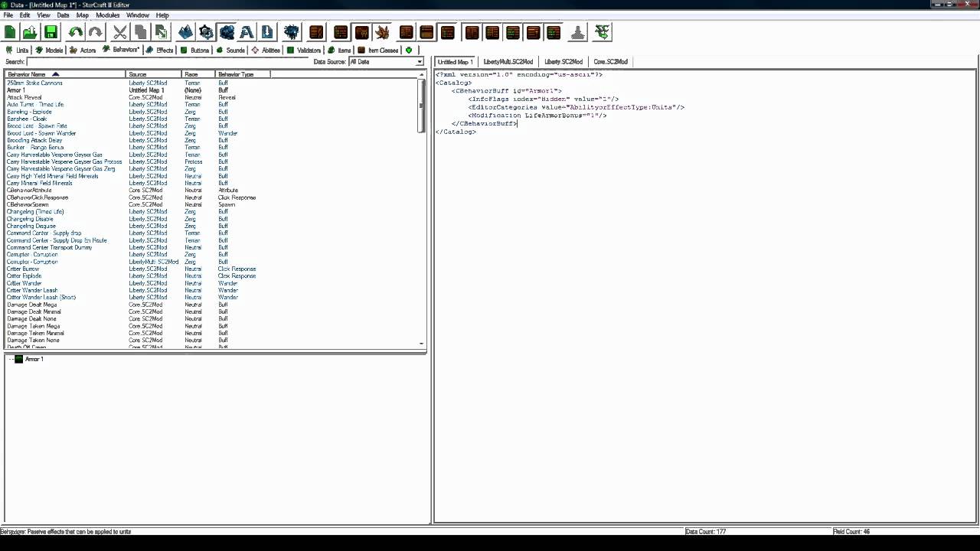980x551 pixels.
Task: Open the Triggers module gear icon
Action: click(206, 32)
